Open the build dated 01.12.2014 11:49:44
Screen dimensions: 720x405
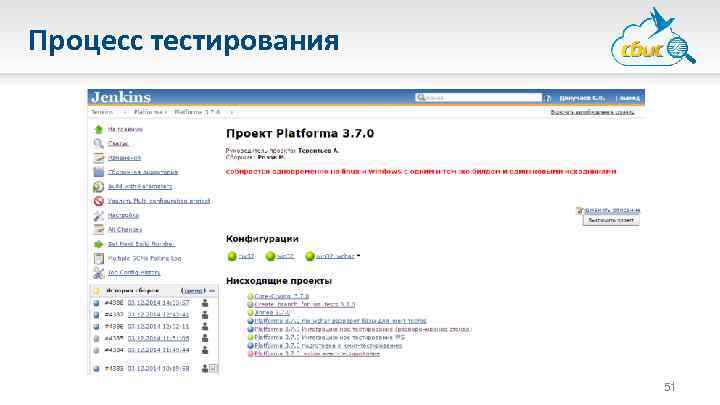[x=158, y=350]
